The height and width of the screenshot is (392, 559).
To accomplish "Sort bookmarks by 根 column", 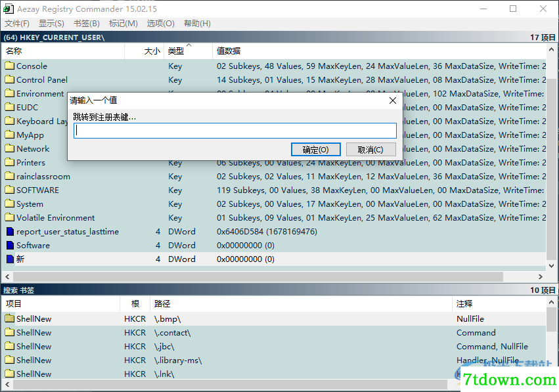I will click(x=135, y=303).
